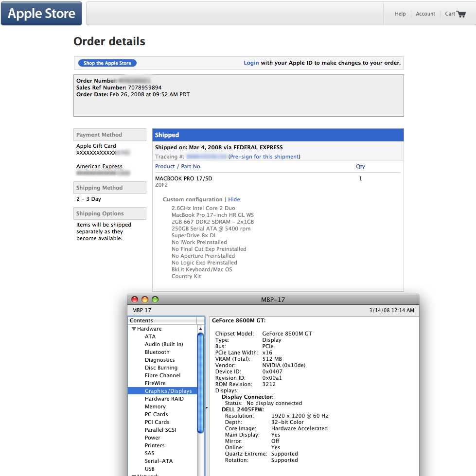This screenshot has height=476, width=476.
Task: Click the blue scrollbar thumb in Contents pane
Action: [x=200, y=383]
